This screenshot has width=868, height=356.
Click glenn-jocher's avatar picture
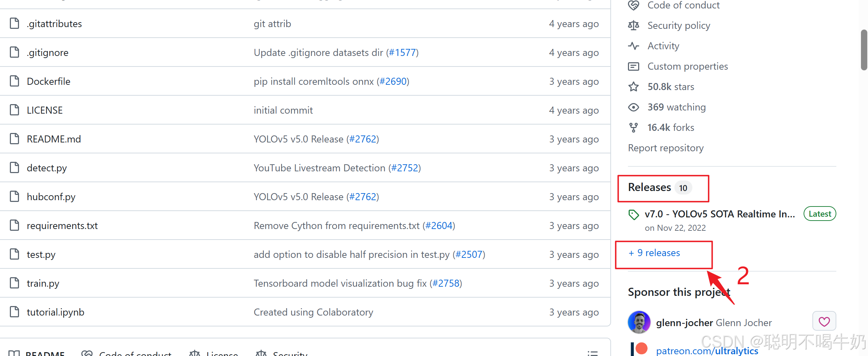[639, 322]
